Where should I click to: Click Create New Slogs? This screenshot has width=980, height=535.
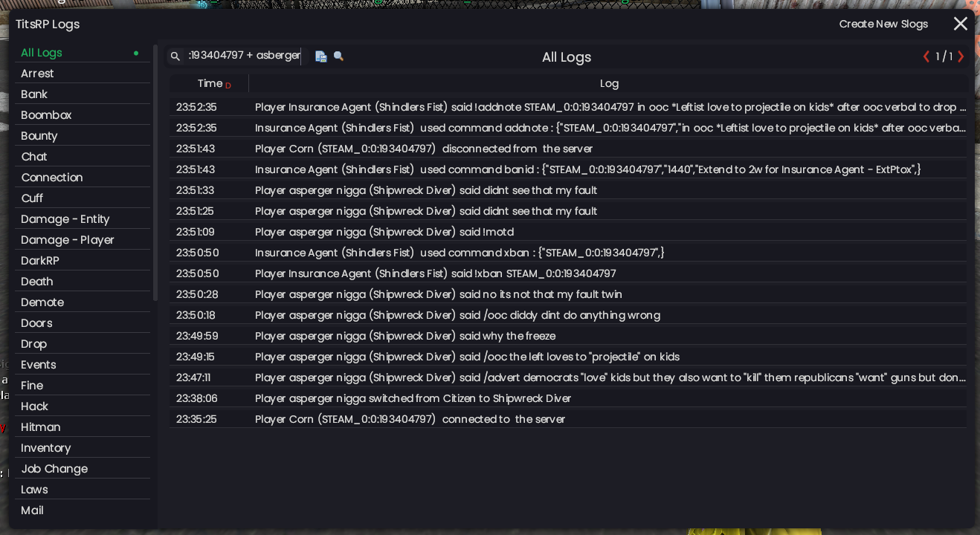[x=883, y=24]
